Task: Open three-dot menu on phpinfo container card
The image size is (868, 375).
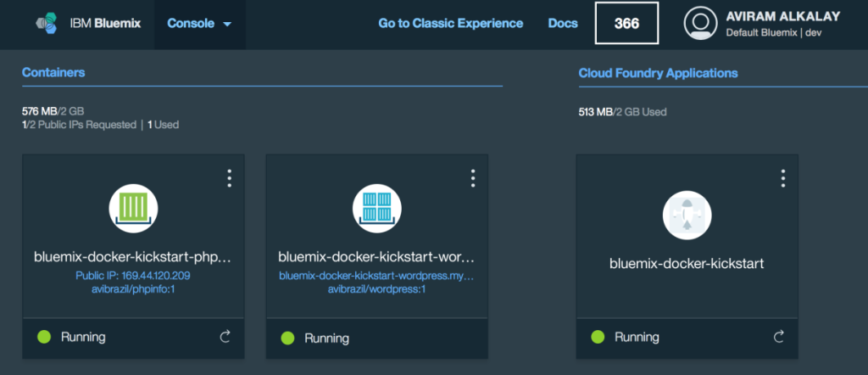Action: 229,178
